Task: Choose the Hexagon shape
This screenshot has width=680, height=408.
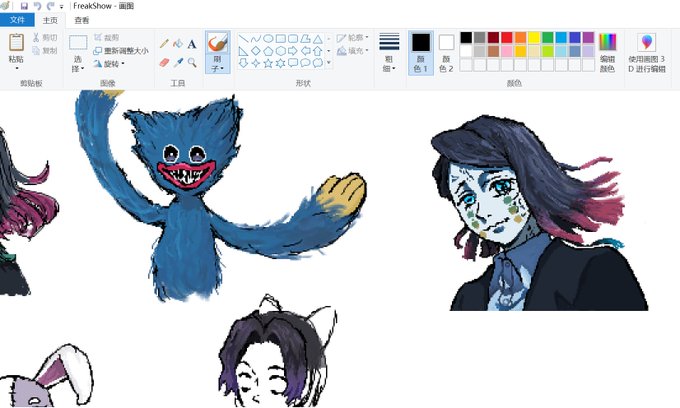Action: coord(281,51)
